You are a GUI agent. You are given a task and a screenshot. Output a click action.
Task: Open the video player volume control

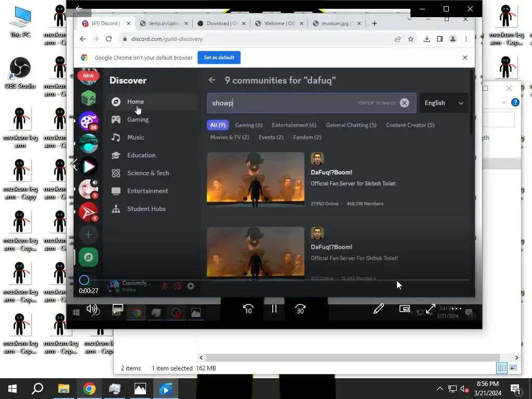(91, 309)
